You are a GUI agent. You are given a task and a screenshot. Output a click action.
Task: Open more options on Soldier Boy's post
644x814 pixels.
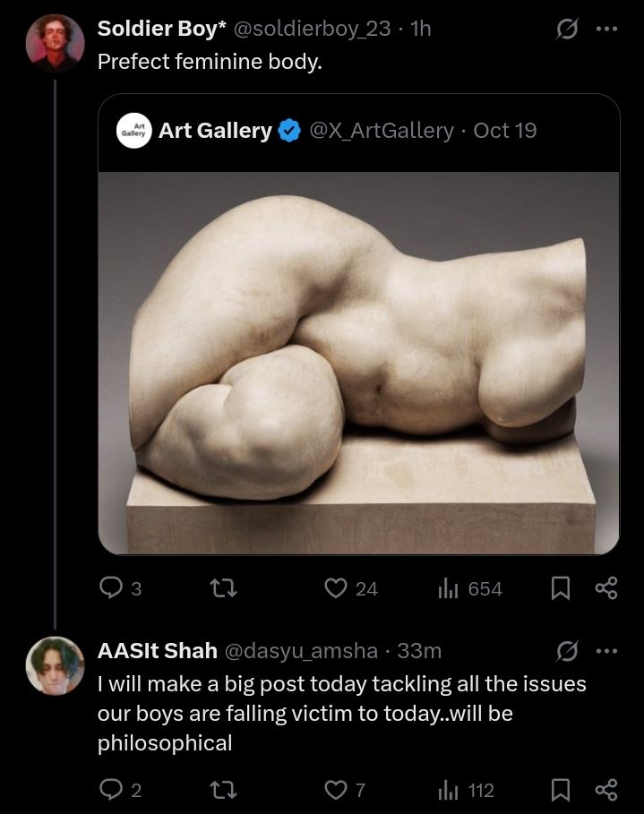click(x=607, y=29)
